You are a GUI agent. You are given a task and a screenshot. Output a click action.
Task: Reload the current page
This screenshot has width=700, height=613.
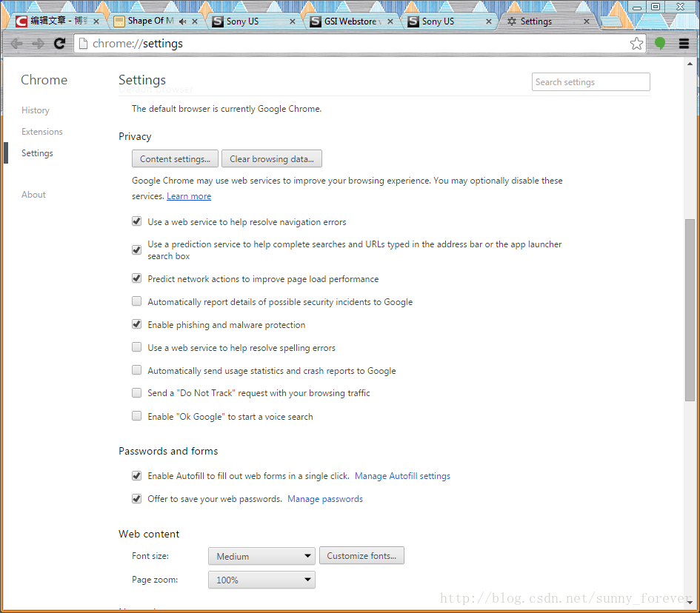tap(59, 43)
